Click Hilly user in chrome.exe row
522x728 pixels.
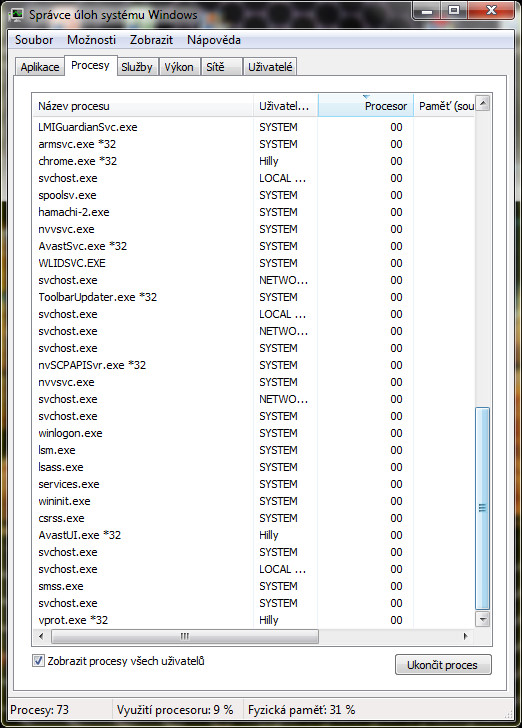tap(269, 161)
